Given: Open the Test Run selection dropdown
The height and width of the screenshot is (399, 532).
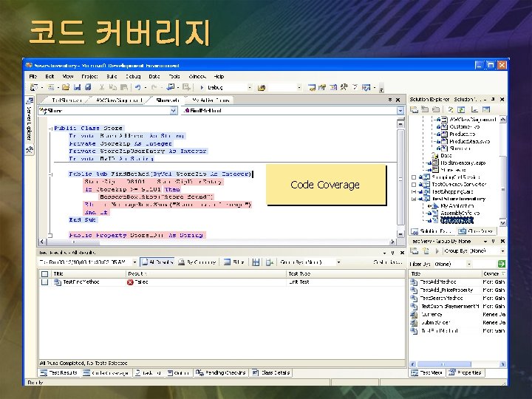Looking at the screenshot, I should [134, 262].
